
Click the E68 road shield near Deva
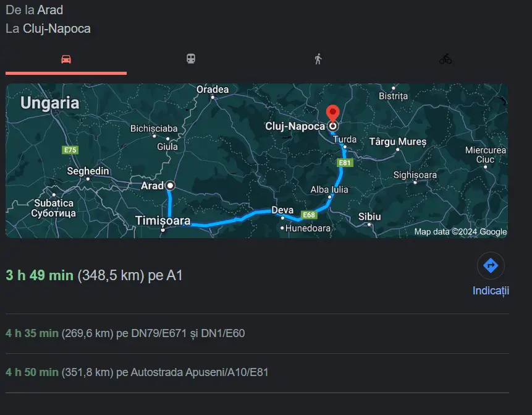[x=309, y=215]
